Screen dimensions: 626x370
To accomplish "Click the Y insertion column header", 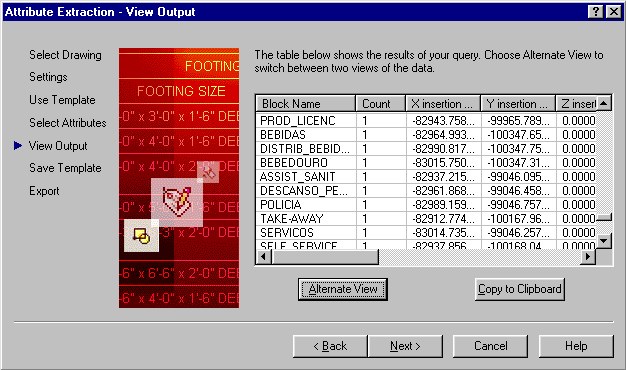I will [x=518, y=104].
